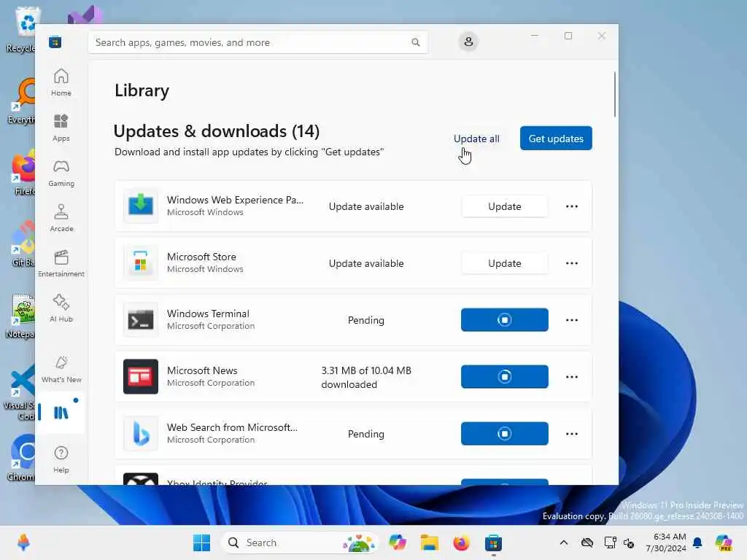This screenshot has width=747, height=560.
Task: Select the Windows Terminal app name
Action: pyautogui.click(x=208, y=314)
